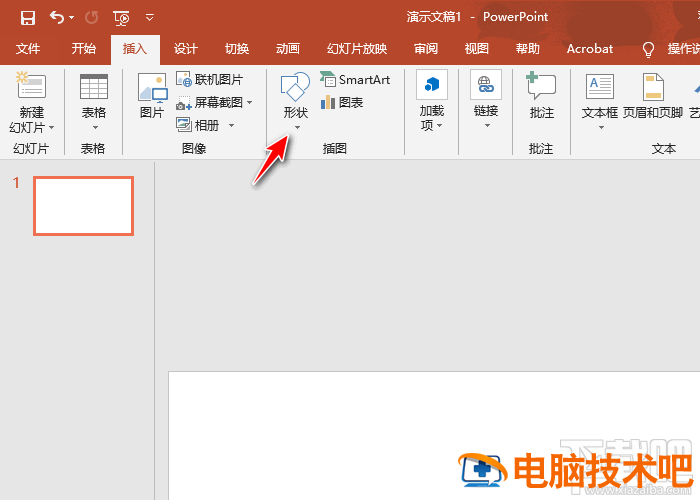Open the 切换 tab

pyautogui.click(x=237, y=49)
